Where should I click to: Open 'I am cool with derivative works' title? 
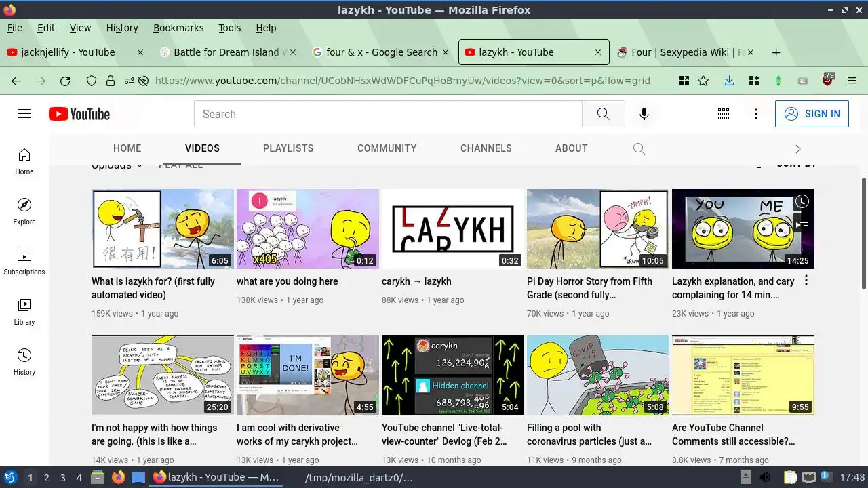pyautogui.click(x=298, y=434)
